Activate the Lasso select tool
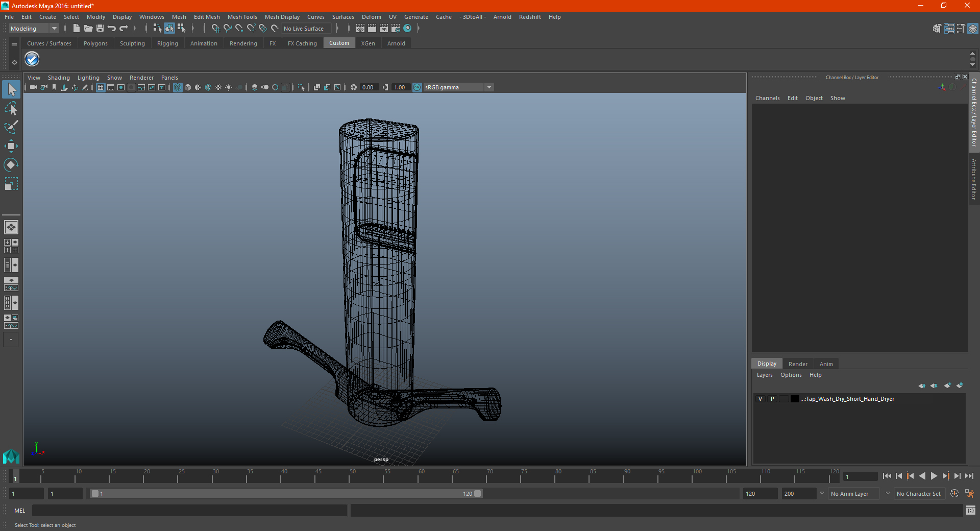The width and height of the screenshot is (980, 531). pyautogui.click(x=11, y=108)
